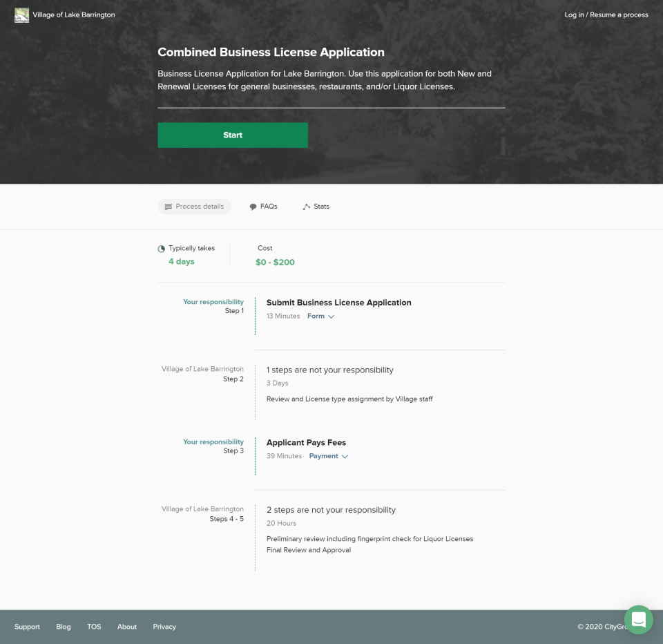Image resolution: width=663 pixels, height=644 pixels.
Task: Click the Combined Business License Application title
Action: [x=271, y=52]
